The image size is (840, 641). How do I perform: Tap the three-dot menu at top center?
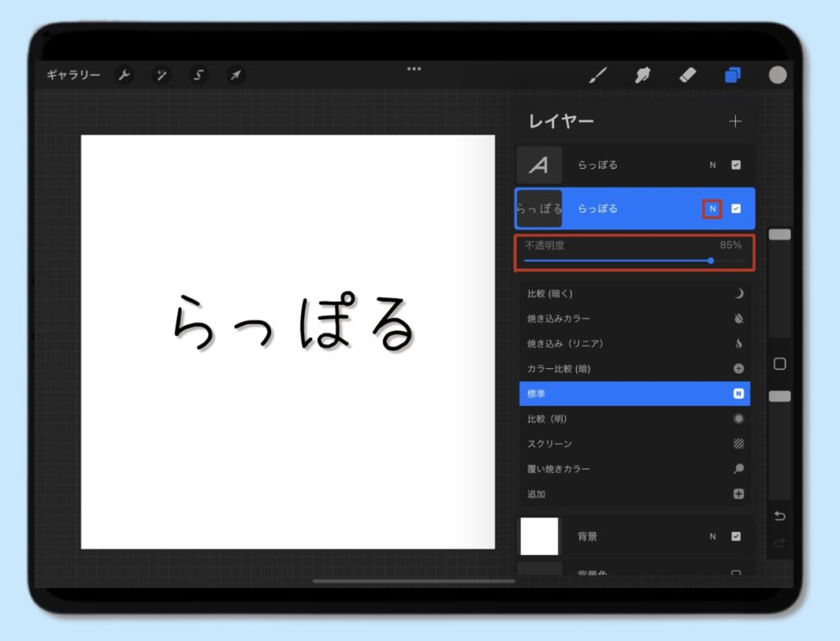tap(413, 69)
